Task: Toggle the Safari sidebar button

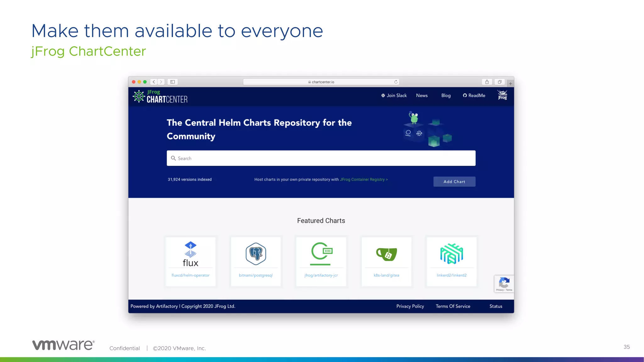Action: [173, 82]
